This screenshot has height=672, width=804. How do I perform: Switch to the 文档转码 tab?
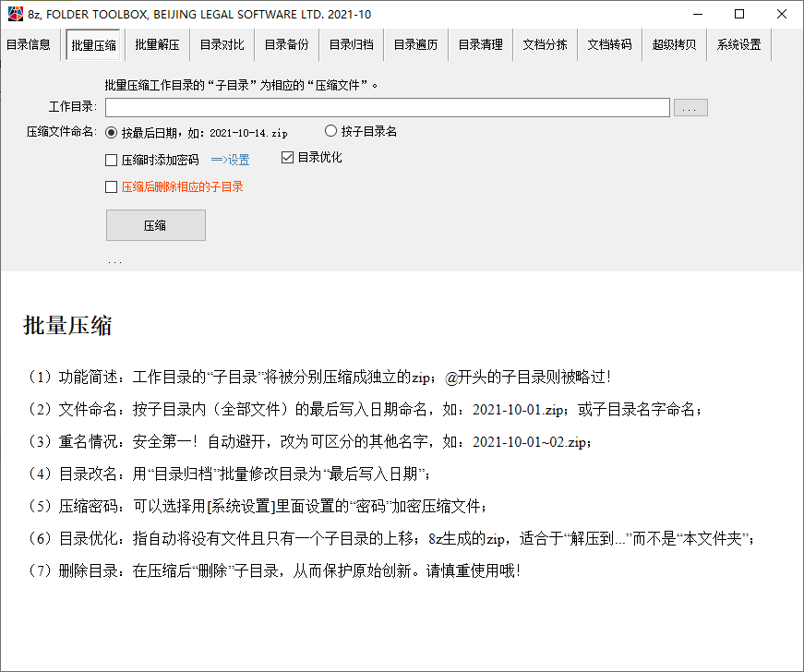pyautogui.click(x=609, y=44)
